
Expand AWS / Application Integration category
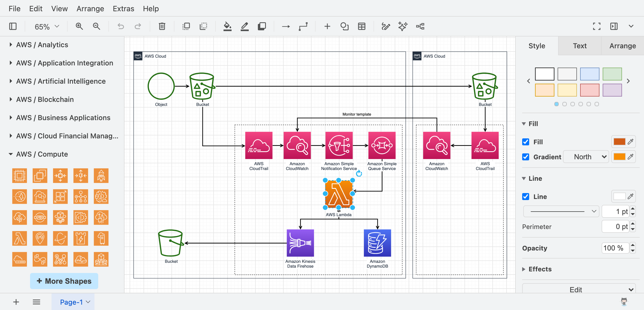64,63
